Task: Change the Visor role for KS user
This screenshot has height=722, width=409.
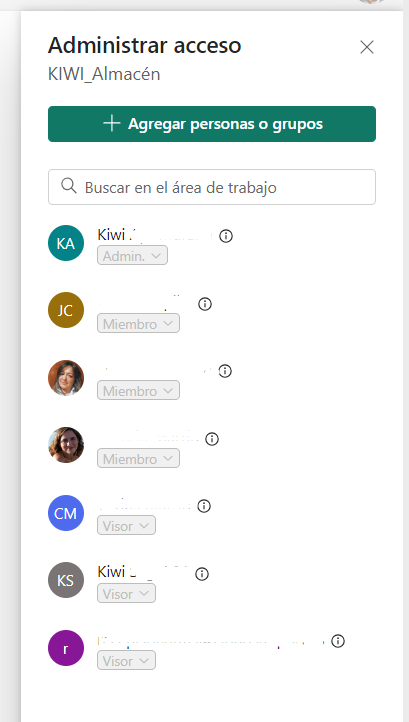Action: coord(126,593)
